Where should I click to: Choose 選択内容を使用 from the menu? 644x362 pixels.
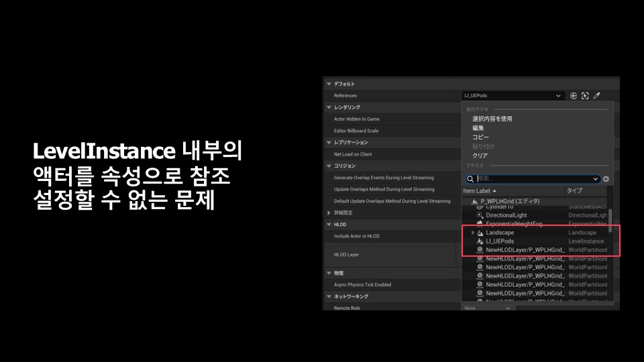click(x=492, y=119)
